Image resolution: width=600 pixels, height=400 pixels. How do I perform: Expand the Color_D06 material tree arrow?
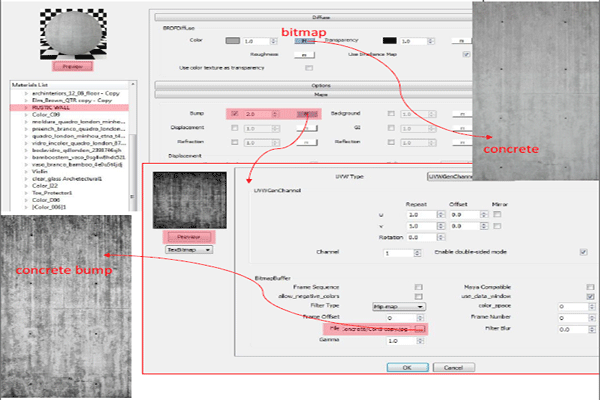pos(26,200)
